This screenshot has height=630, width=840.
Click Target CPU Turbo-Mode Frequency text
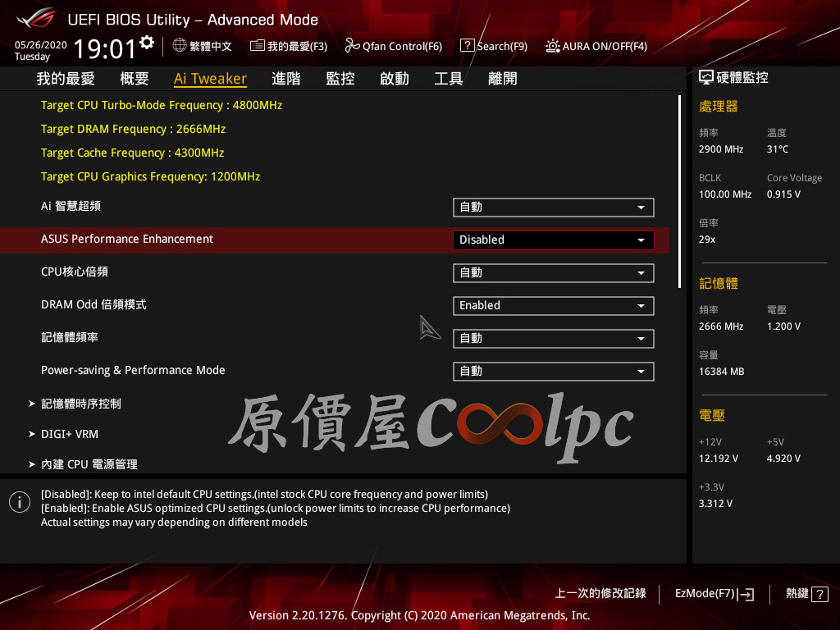pyautogui.click(x=162, y=106)
